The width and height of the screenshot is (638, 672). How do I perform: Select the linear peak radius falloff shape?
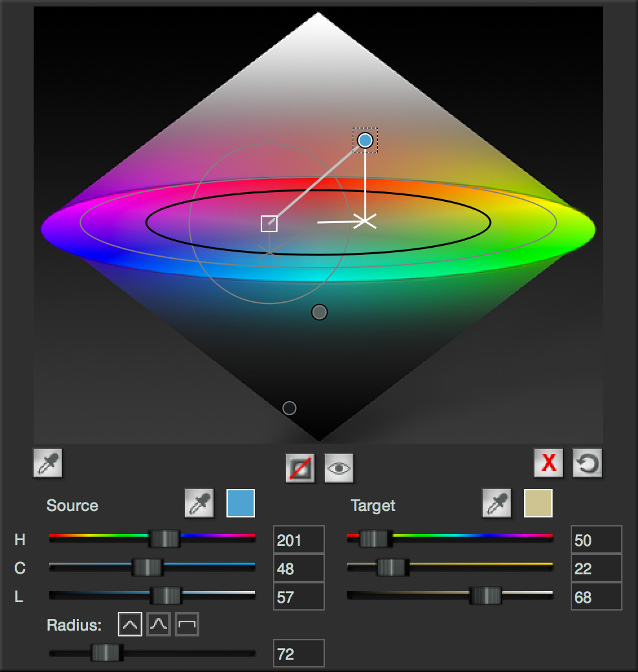pyautogui.click(x=130, y=625)
